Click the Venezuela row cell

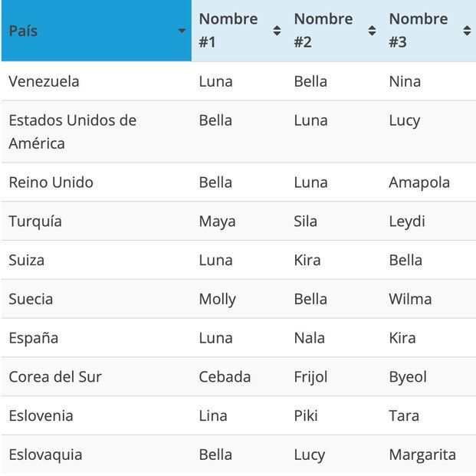coord(44,81)
